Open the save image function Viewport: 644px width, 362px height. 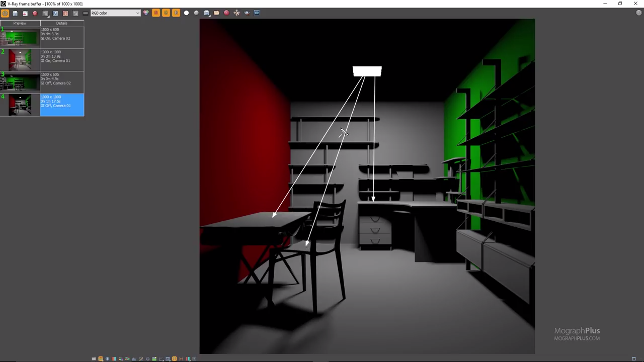point(207,13)
